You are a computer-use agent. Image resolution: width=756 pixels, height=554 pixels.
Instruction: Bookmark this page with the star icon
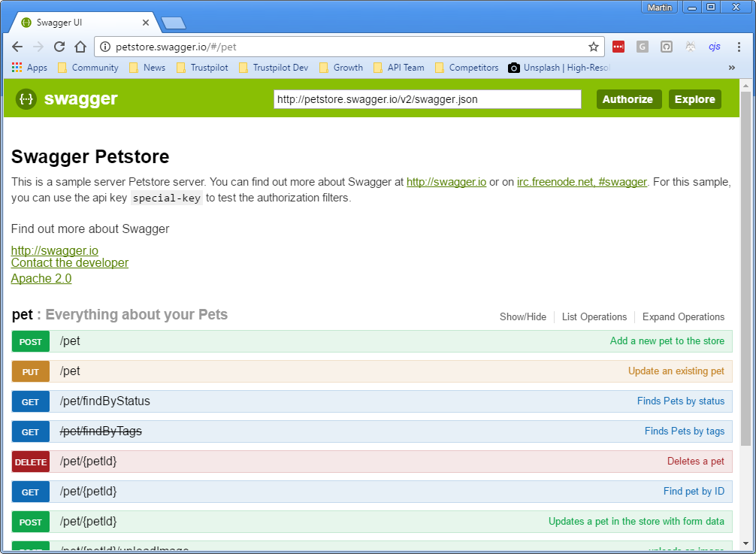594,47
